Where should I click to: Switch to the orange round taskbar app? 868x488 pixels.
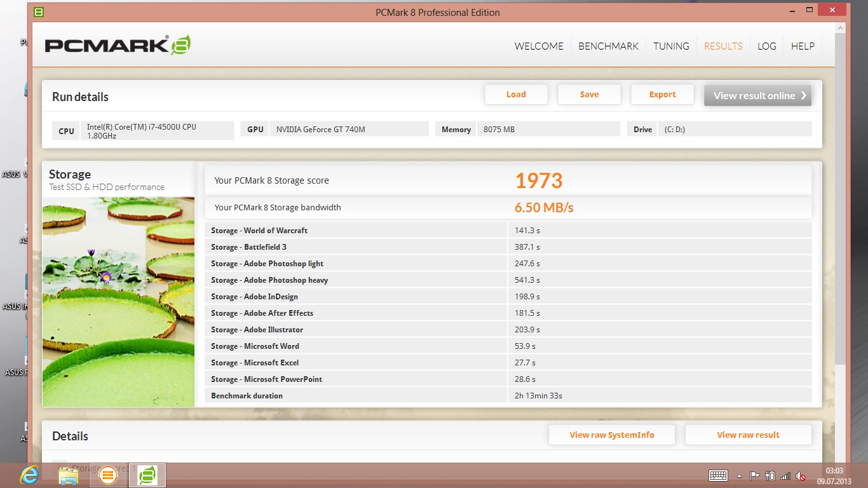(108, 475)
